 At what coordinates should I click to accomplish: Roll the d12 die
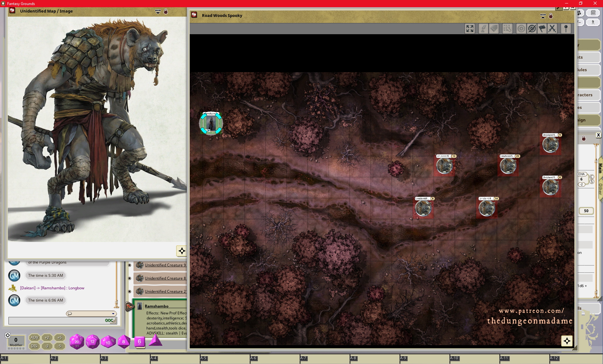pos(92,341)
